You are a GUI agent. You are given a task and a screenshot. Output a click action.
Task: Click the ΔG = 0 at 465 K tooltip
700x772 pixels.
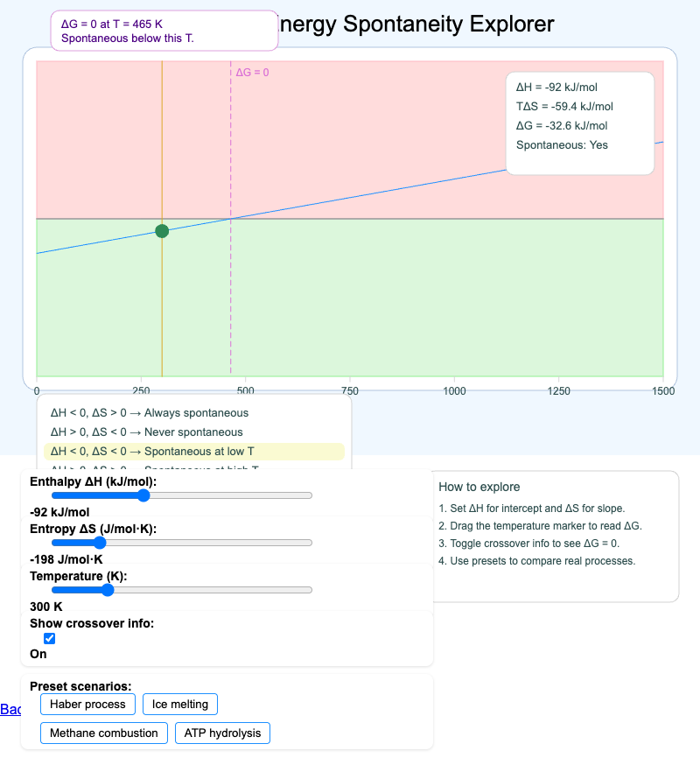(x=164, y=30)
